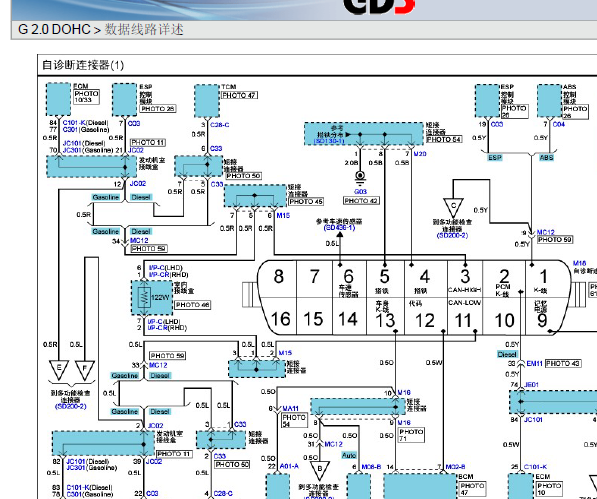Click the MC12 link at pin 33
The height and width of the screenshot is (499, 597).
pos(158,365)
